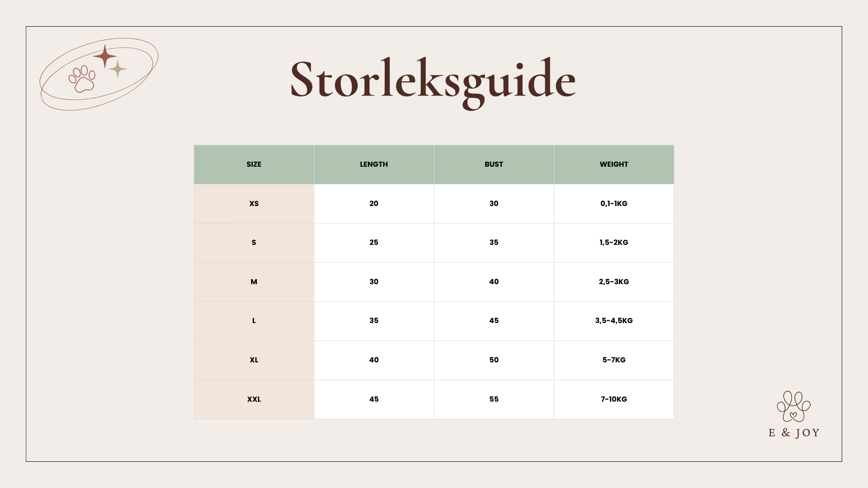Select the WEIGHT column header
This screenshot has height=488, width=868.
coord(613,164)
